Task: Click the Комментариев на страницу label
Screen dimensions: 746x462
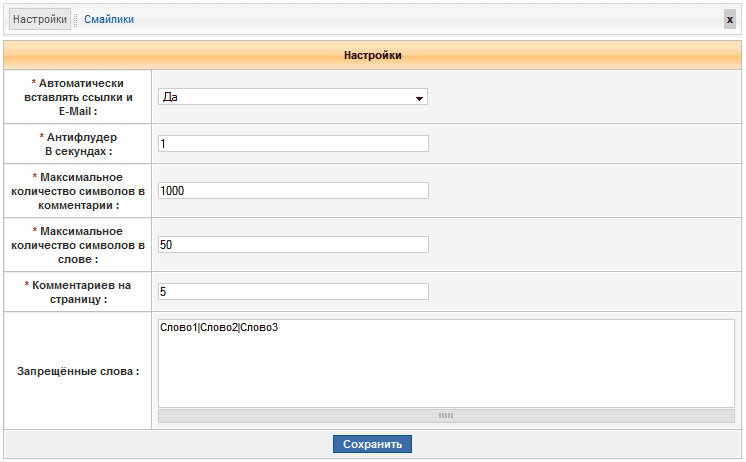Action: [x=79, y=292]
